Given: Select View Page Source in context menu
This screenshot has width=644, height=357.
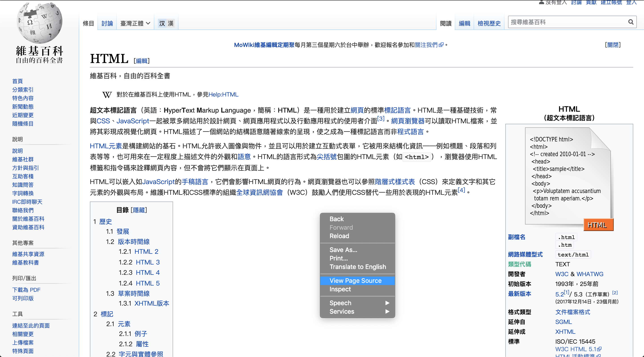Looking at the screenshot, I should click(x=355, y=281).
